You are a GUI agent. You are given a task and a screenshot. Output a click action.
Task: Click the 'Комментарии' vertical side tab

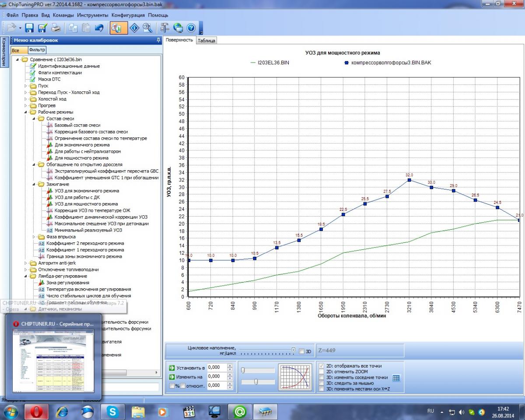(3, 52)
